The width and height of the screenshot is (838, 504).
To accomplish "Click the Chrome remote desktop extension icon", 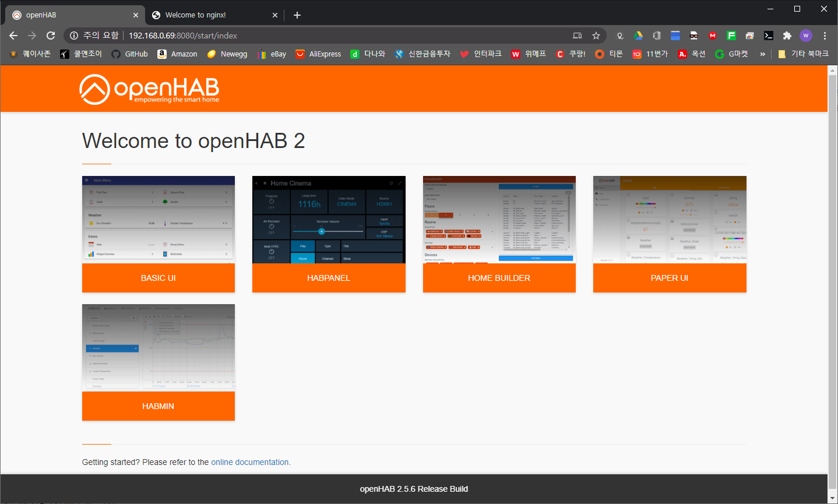I will 750,36.
